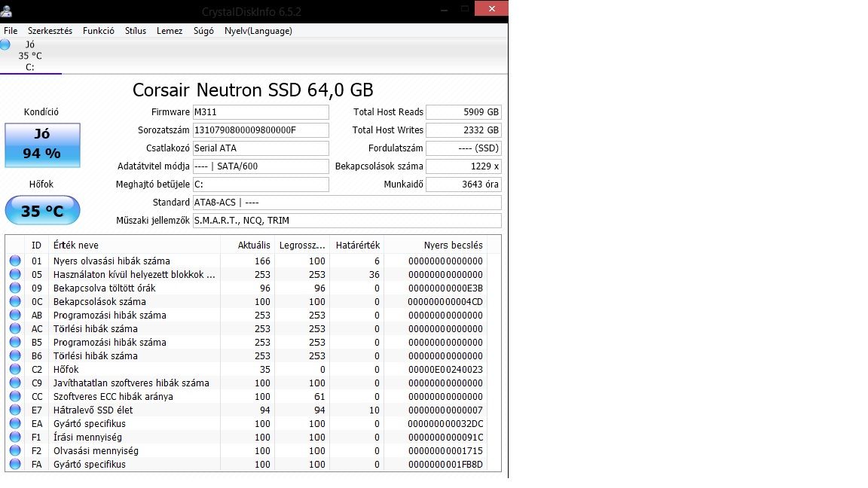This screenshot has width=868, height=488.
Task: Click status orb of row F1 Írási mennyiség
Action: (x=15, y=437)
